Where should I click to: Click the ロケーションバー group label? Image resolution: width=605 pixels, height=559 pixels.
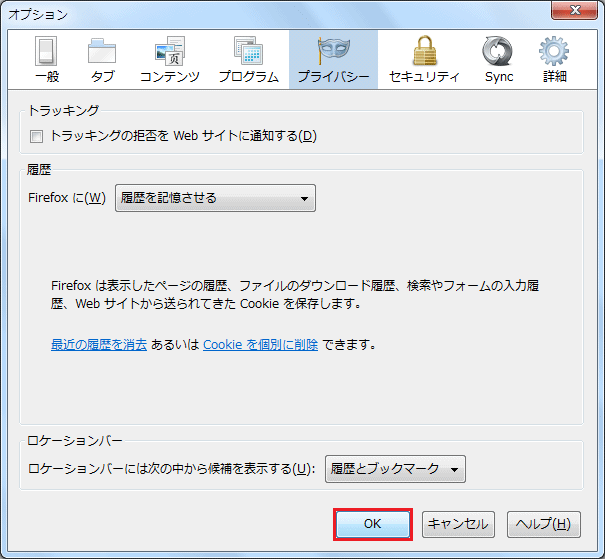pos(74,440)
